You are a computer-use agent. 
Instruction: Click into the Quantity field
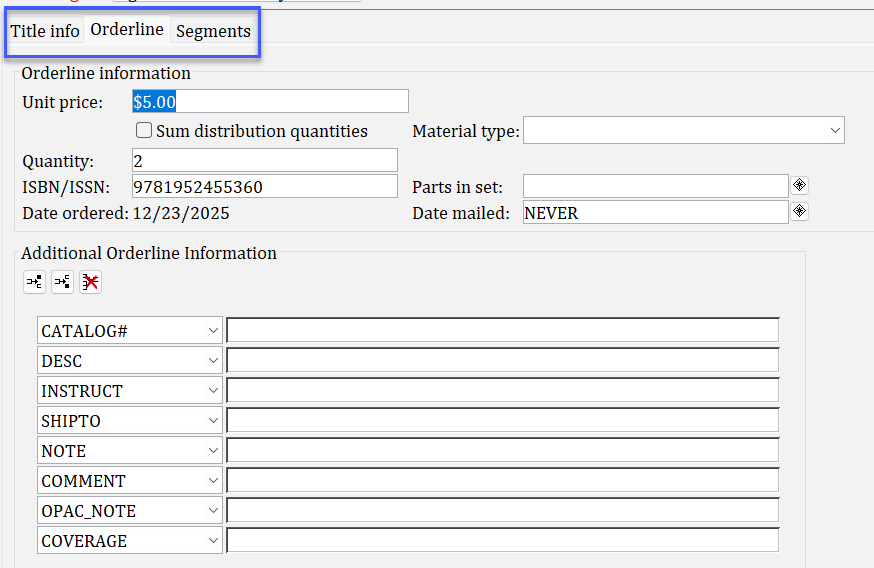click(x=264, y=161)
